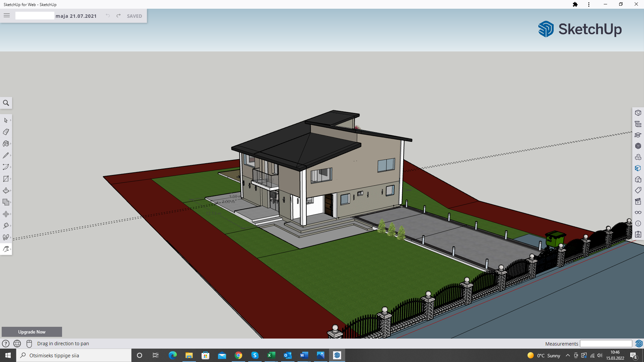Expand the Rectangle tool flyout arrow
The width and height of the screenshot is (644, 362).
pos(11,179)
